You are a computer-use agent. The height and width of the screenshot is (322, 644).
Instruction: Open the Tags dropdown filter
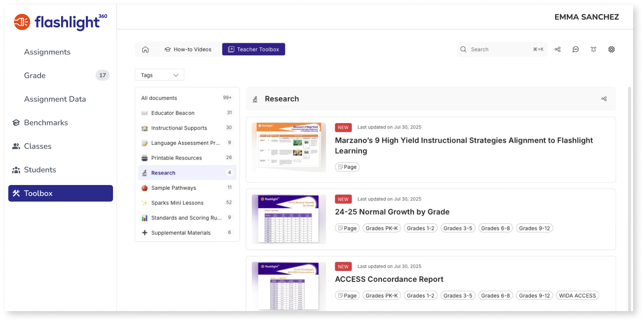click(160, 75)
